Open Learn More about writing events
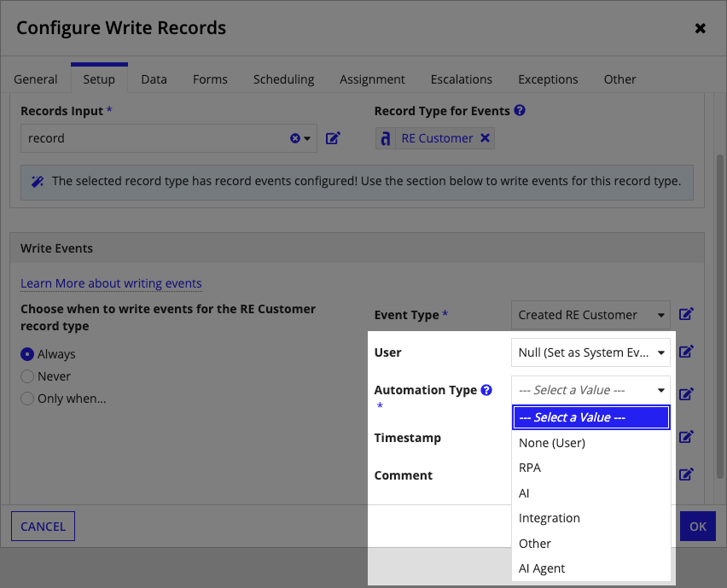The width and height of the screenshot is (727, 588). pyautogui.click(x=111, y=283)
